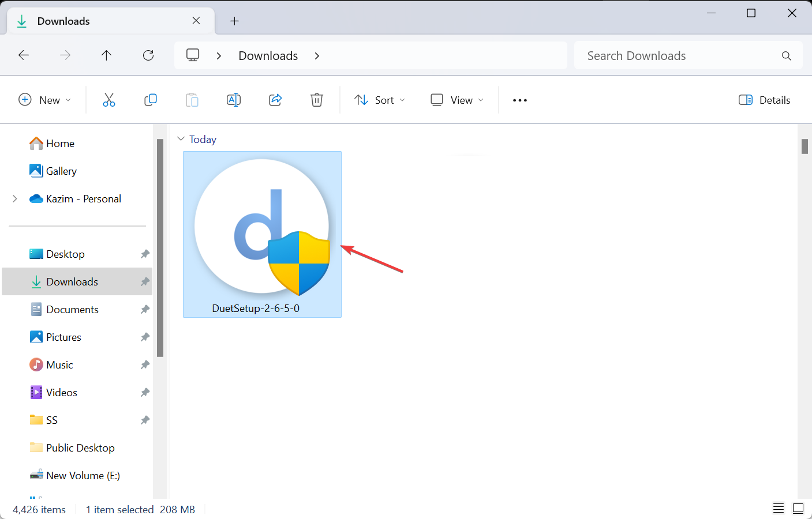Copy the DuetSetup file
The image size is (812, 519).
(x=151, y=99)
